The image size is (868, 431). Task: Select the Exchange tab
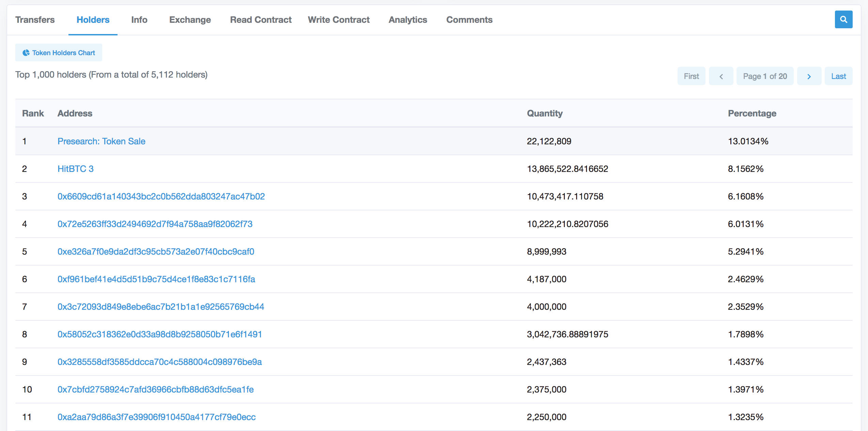190,20
